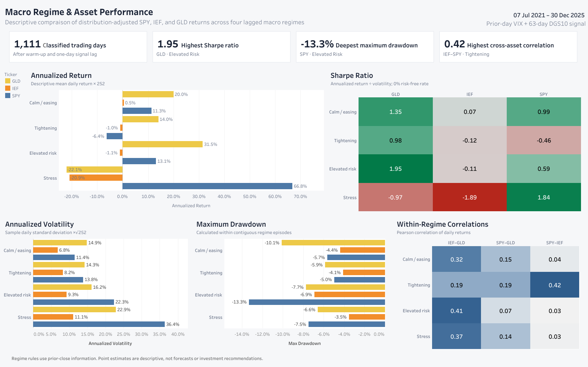Click the SPY blue legend swatch
The height and width of the screenshot is (367, 588).
click(x=8, y=96)
